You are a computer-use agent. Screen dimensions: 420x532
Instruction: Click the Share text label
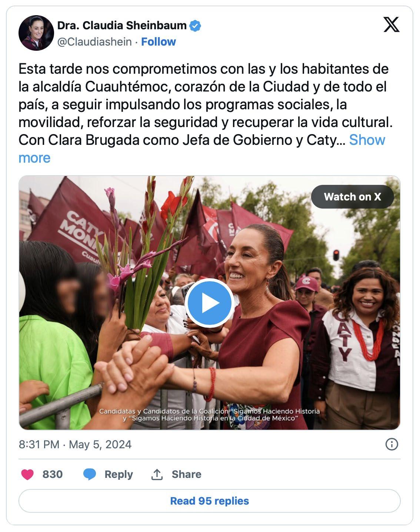click(x=186, y=474)
